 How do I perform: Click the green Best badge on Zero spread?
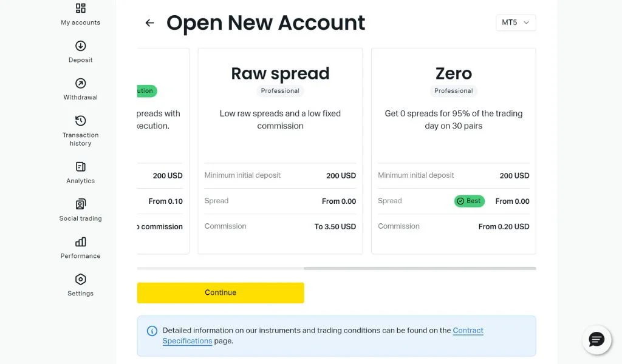(x=469, y=201)
